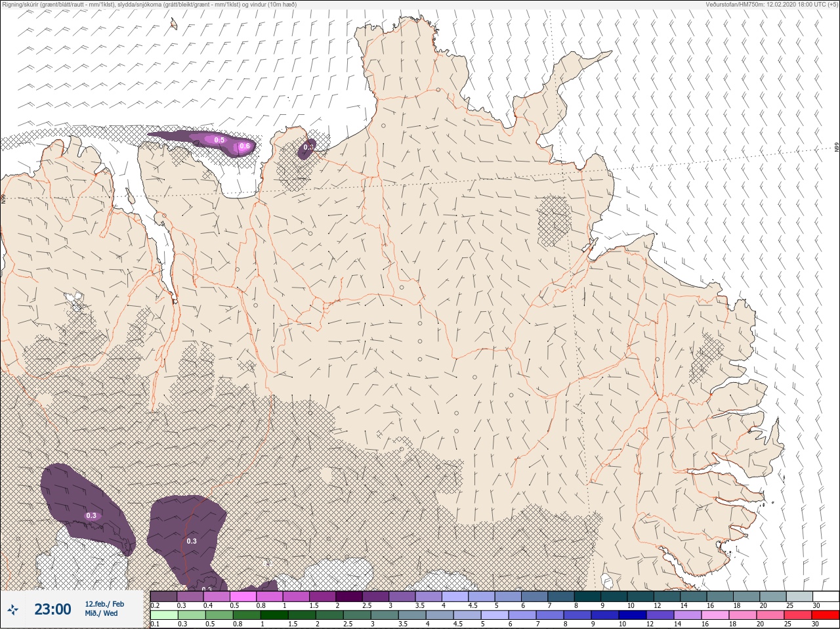This screenshot has height=629, width=840.
Task: Click the 0.6 precipitation value off the north coast
Action: pos(245,146)
